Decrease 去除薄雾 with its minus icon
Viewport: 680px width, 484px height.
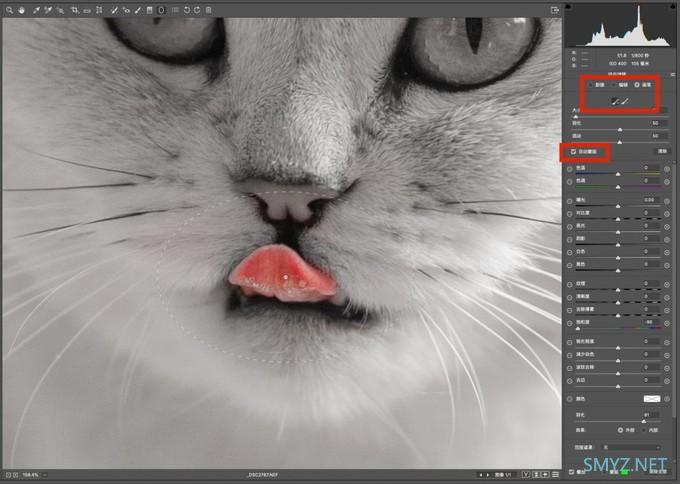click(569, 311)
